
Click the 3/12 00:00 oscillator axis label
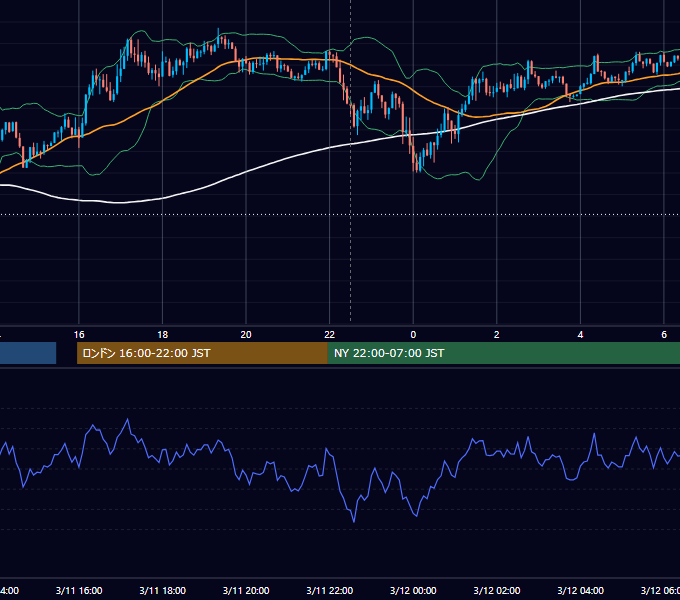tap(413, 590)
